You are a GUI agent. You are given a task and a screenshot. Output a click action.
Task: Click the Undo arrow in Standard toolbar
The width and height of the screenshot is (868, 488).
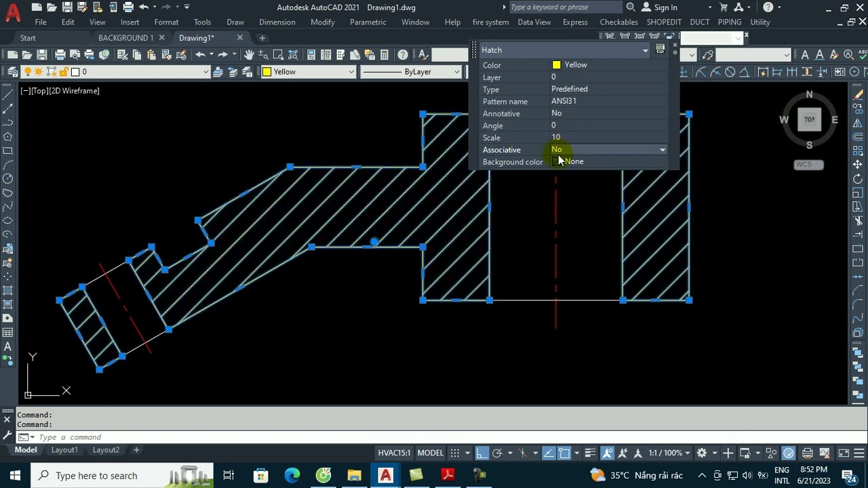(200, 55)
